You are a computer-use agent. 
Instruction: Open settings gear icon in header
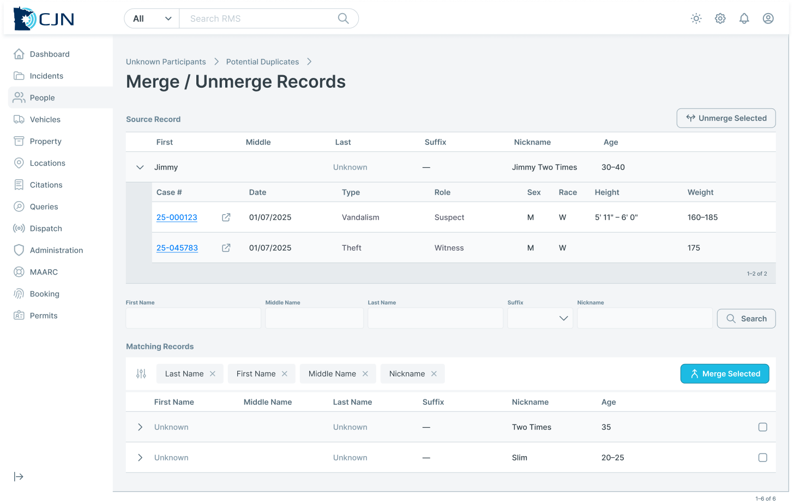click(x=720, y=19)
